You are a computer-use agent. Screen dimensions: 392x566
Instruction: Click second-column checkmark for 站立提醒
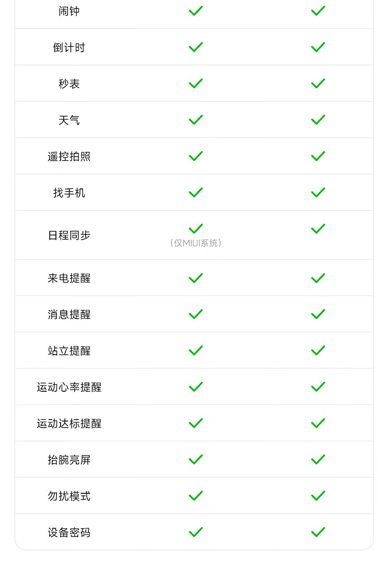[318, 350]
